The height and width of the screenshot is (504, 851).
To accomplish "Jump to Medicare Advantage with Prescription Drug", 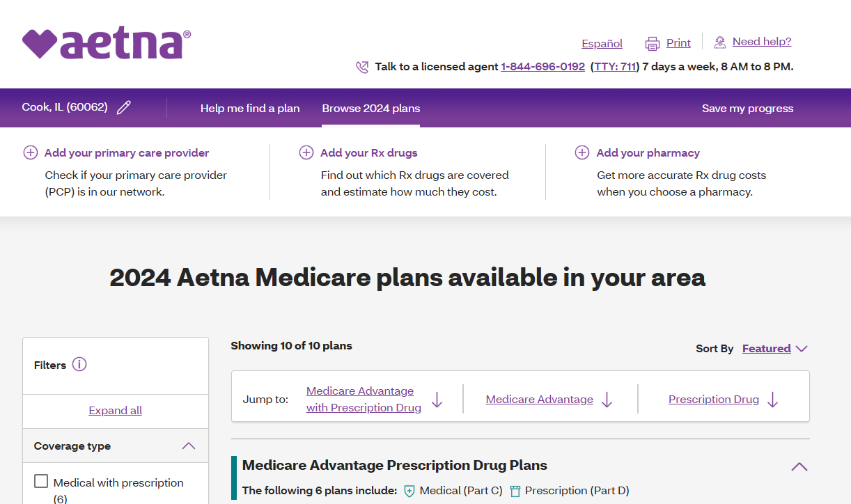I will tap(364, 400).
